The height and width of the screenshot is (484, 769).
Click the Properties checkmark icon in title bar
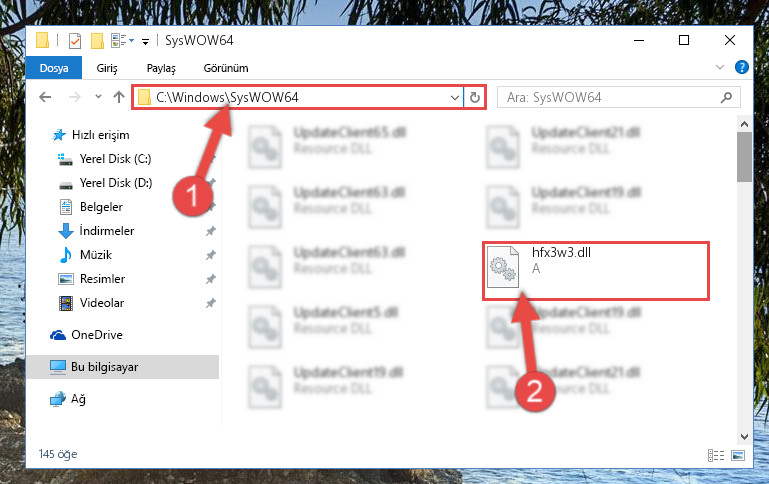tap(75, 41)
